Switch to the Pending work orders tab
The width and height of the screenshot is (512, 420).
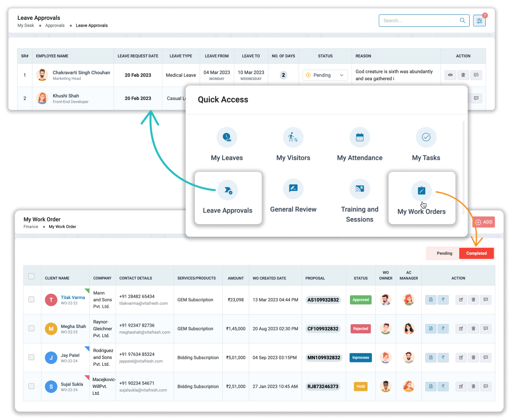point(444,254)
